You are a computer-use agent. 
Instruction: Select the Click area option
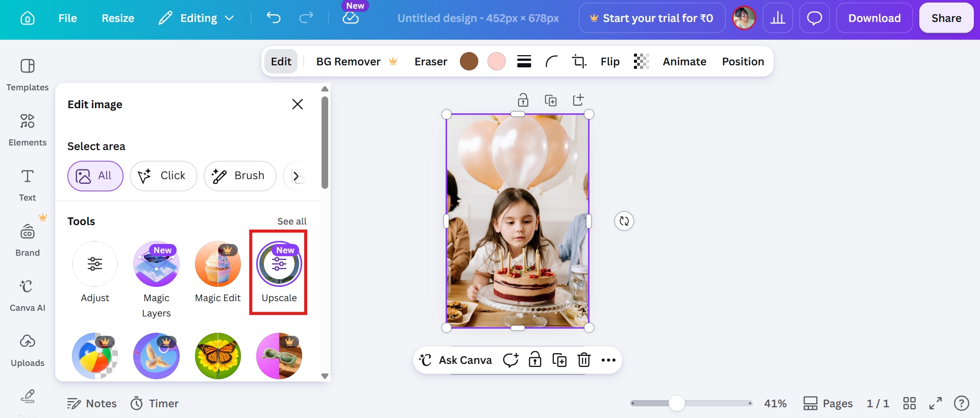click(x=163, y=176)
